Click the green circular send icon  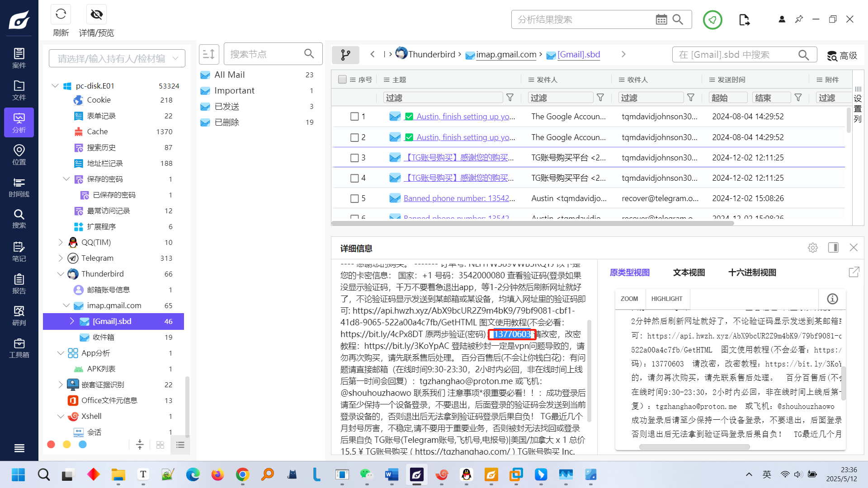[712, 20]
